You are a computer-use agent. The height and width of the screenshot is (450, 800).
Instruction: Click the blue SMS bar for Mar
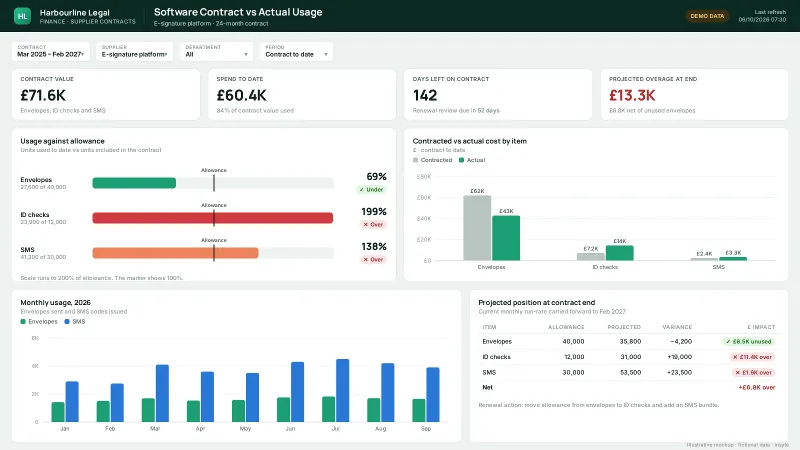tap(162, 393)
